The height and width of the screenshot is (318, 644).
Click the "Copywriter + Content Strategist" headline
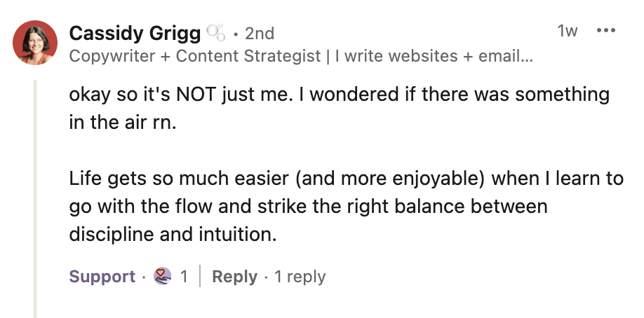tap(195, 57)
